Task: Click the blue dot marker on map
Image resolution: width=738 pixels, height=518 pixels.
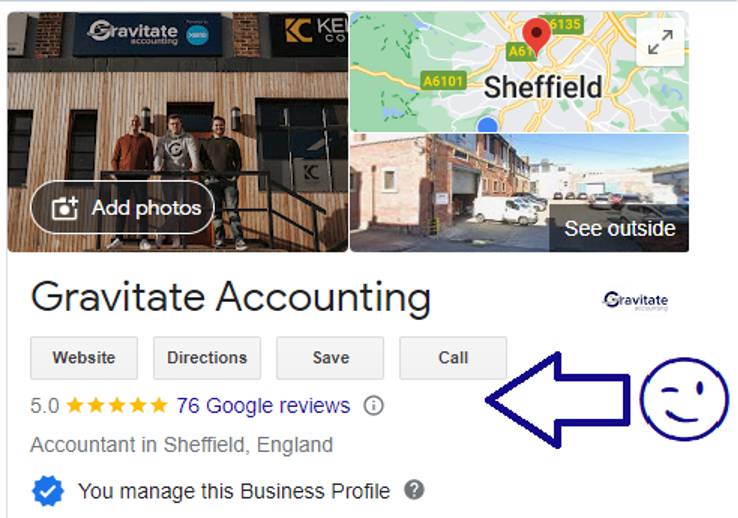Action: tap(488, 125)
